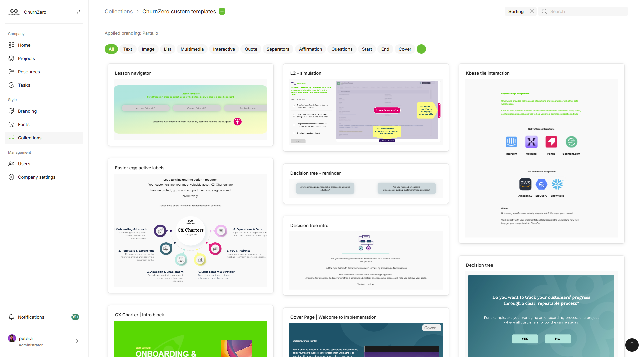Open Resources in the sidebar
This screenshot has width=644, height=357.
(x=44, y=72)
